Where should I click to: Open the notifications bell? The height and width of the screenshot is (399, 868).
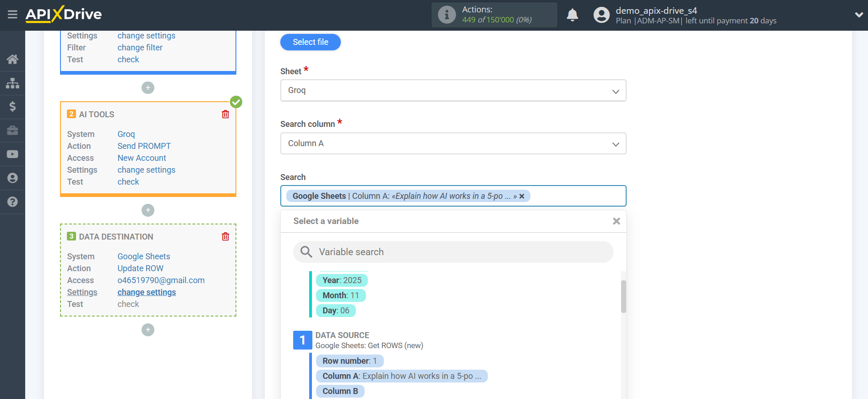[x=572, y=15]
